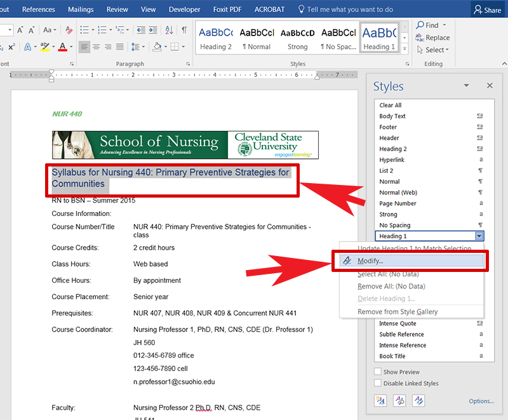508x420 pixels.
Task: Click the Sort icon in Paragraph group
Action: pos(169,29)
